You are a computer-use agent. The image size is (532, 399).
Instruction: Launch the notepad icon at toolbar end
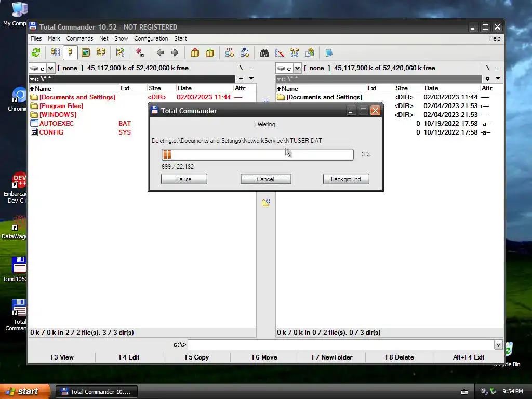point(329,52)
